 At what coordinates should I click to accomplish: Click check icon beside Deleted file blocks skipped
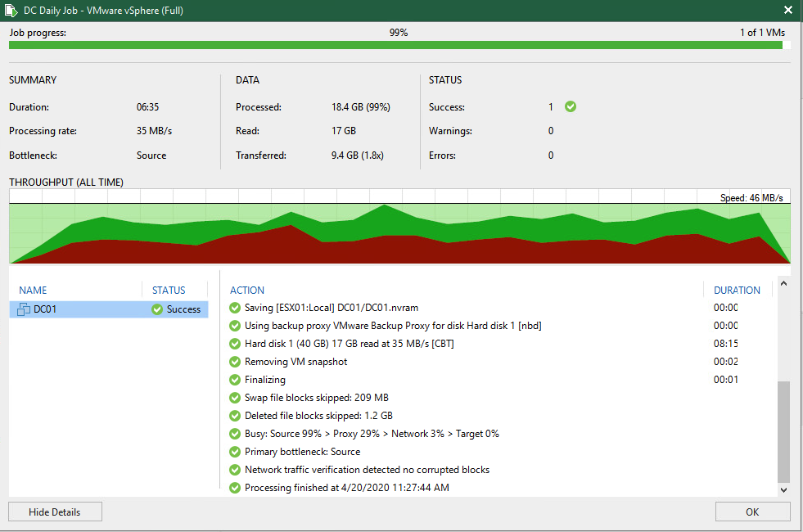pyautogui.click(x=235, y=416)
